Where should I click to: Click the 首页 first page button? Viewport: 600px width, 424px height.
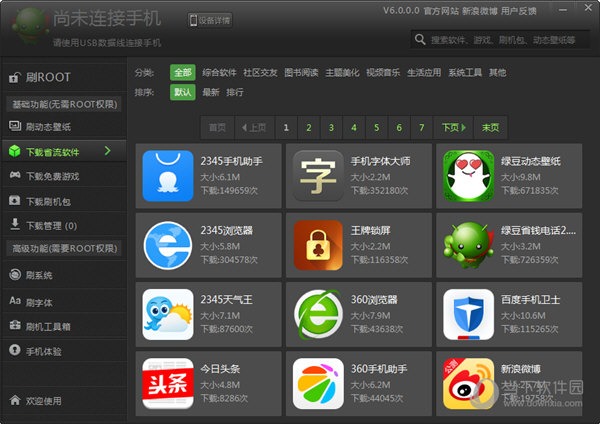(x=217, y=127)
